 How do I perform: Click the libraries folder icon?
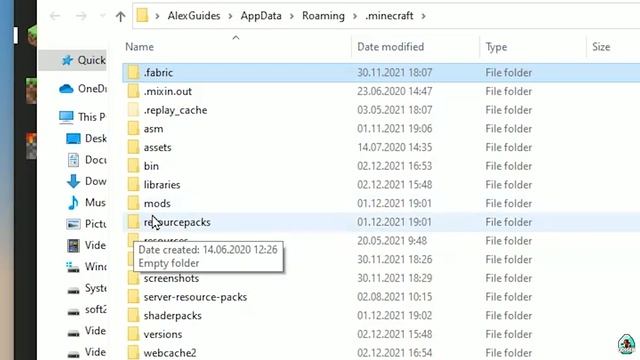coord(133,184)
